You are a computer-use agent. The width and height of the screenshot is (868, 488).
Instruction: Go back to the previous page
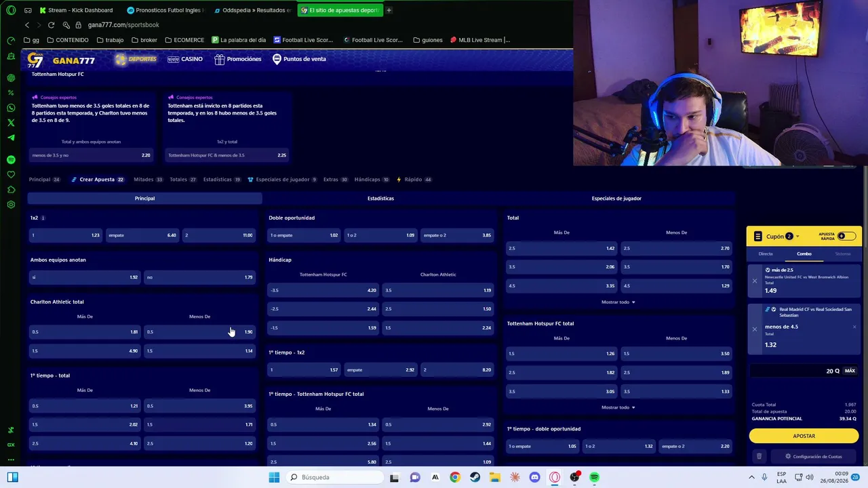click(27, 25)
